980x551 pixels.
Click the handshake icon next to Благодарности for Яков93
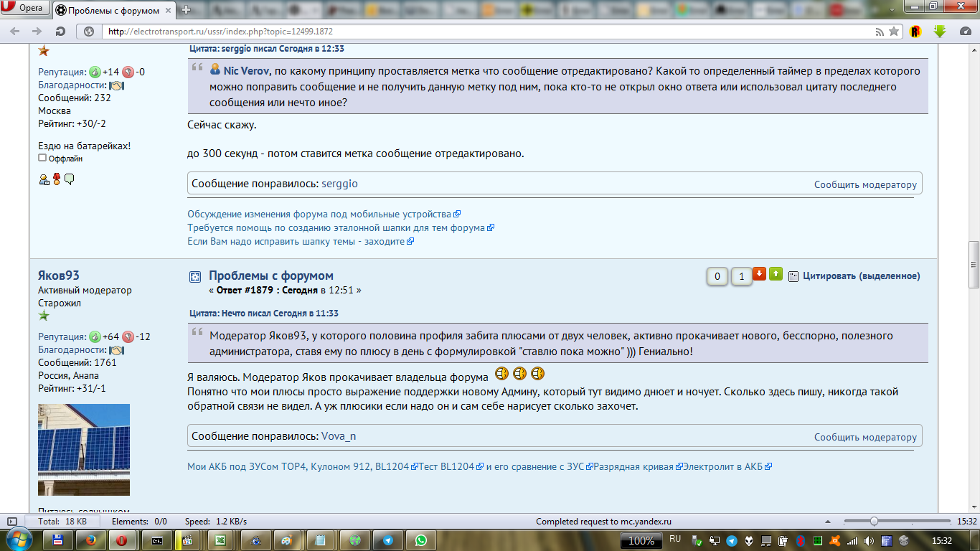116,350
